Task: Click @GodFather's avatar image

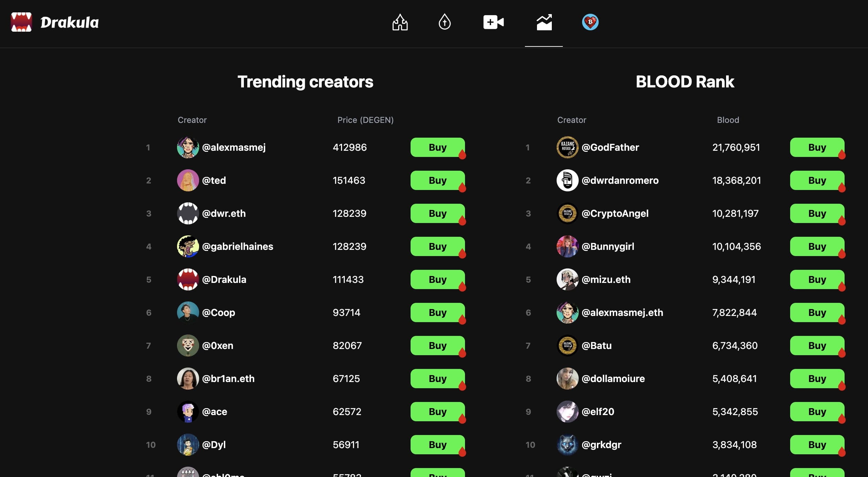Action: 567,147
